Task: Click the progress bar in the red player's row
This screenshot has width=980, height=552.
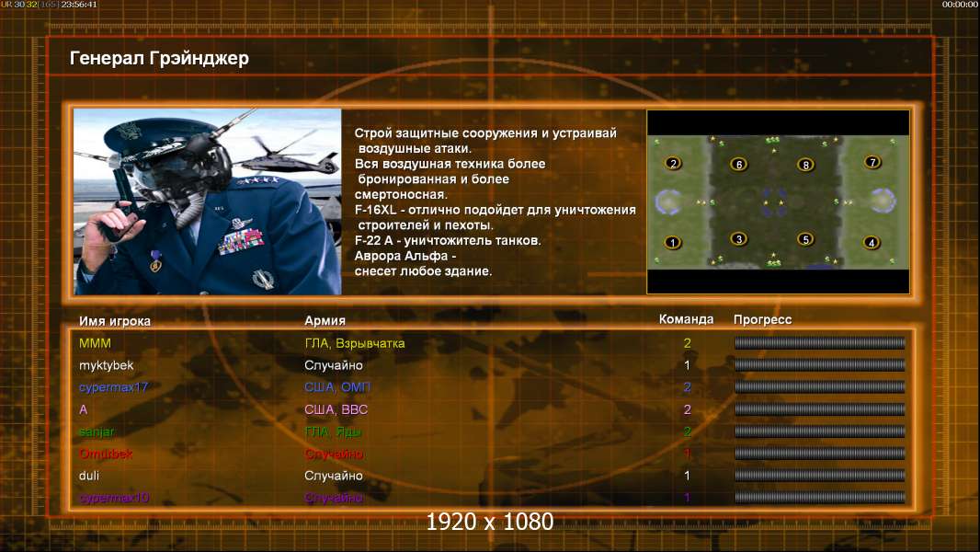Action: pos(819,454)
